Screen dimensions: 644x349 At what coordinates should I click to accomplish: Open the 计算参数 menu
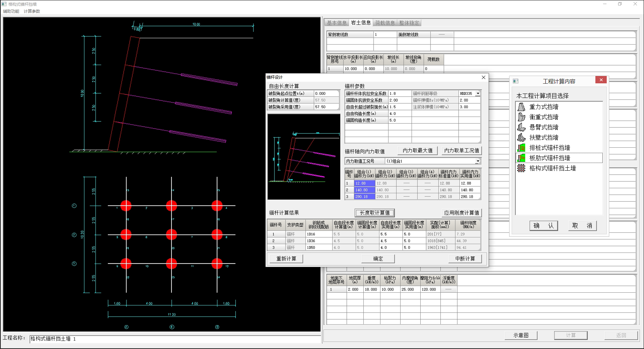pyautogui.click(x=32, y=11)
